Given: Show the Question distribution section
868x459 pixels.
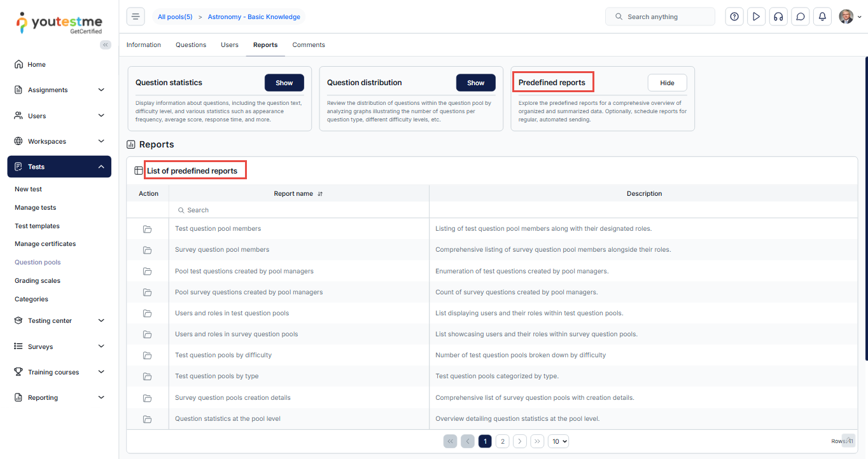Looking at the screenshot, I should (475, 83).
